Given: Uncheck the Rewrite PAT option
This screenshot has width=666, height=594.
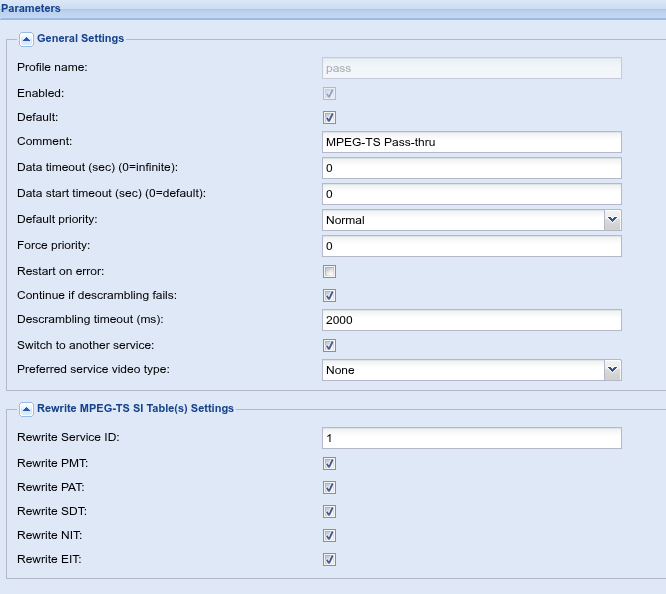Looking at the screenshot, I should (x=329, y=487).
